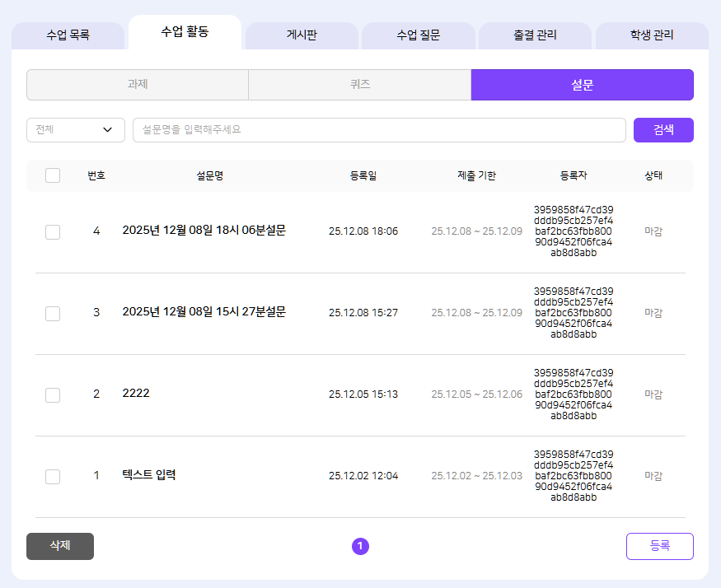
Task: Open the 2025년 12월 08일 15시 27분설문 survey
Action: (x=204, y=312)
